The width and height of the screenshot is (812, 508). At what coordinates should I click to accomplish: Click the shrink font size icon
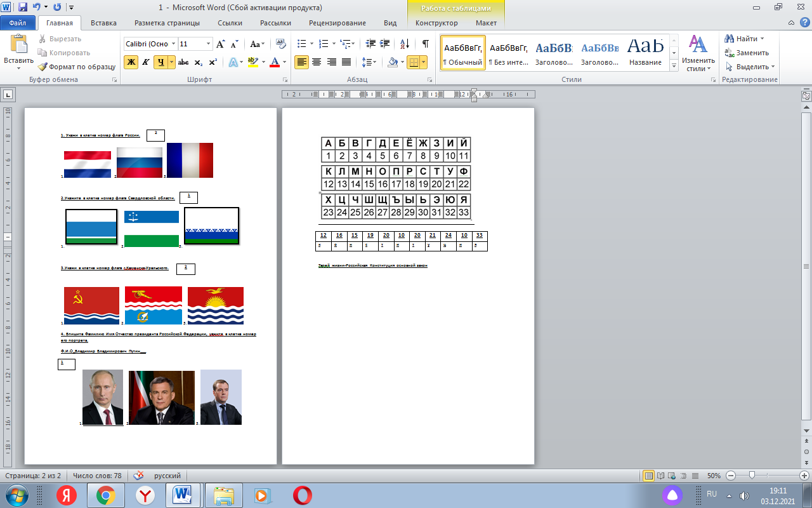point(234,44)
